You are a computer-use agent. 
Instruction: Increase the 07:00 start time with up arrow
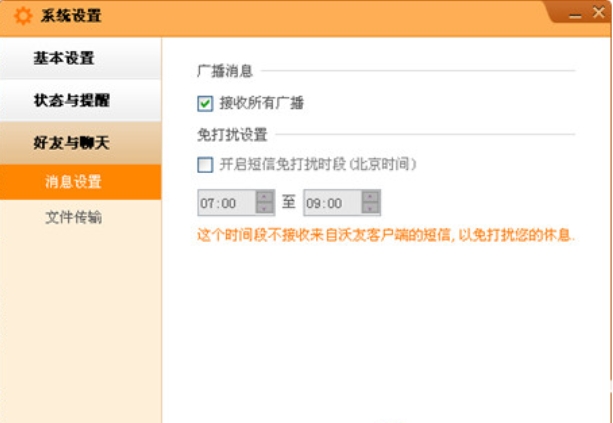pos(265,196)
